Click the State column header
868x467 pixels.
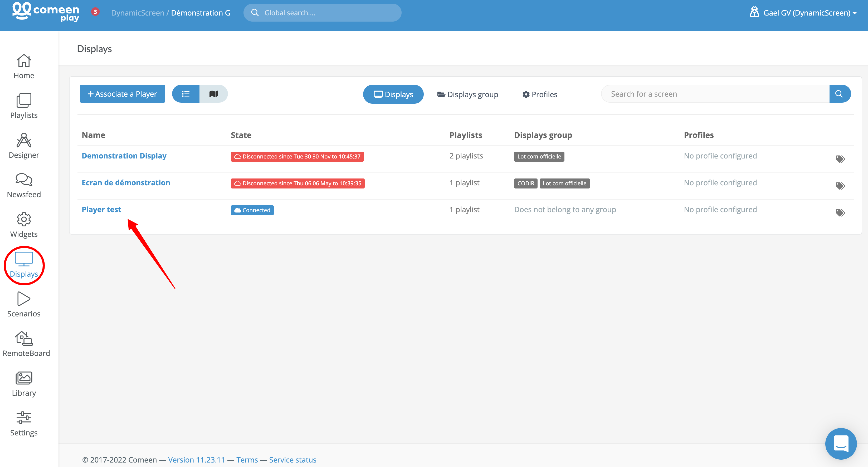[241, 135]
